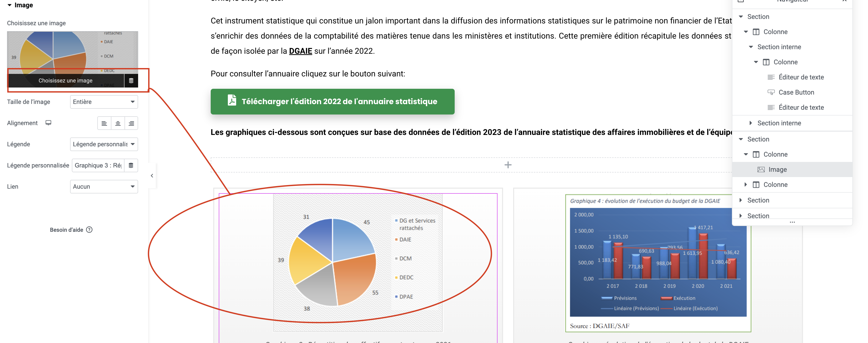The image size is (868, 343).
Task: Collapse expanded Section interne arrow
Action: [751, 47]
